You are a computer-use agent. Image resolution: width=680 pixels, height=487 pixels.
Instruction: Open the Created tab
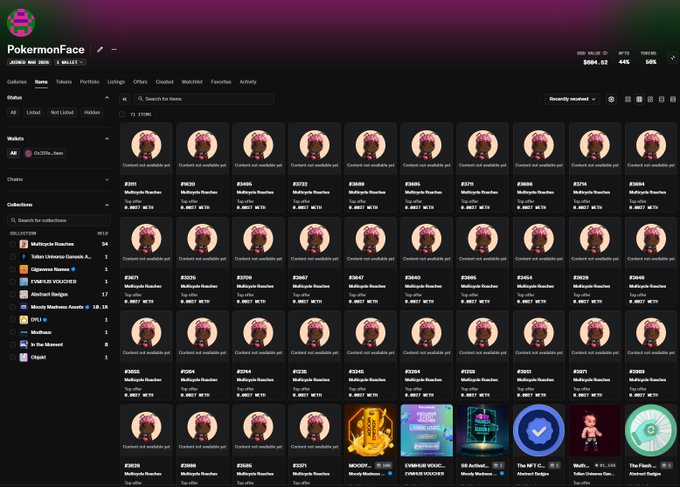(164, 82)
